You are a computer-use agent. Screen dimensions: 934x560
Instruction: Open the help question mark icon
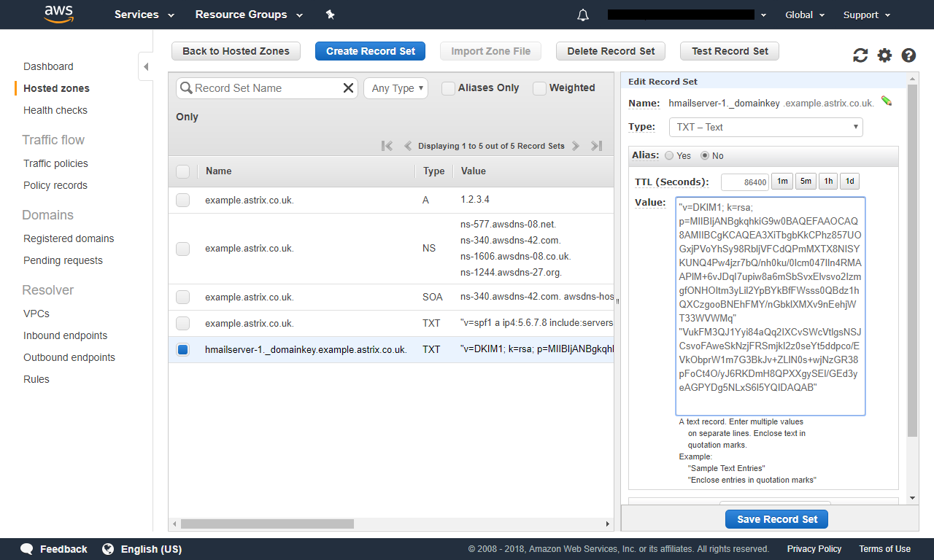click(x=908, y=55)
